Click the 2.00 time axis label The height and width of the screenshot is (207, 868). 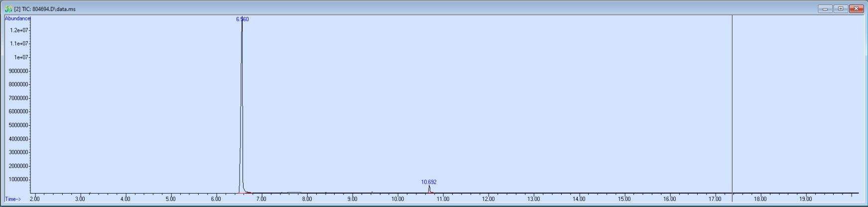pyautogui.click(x=35, y=199)
